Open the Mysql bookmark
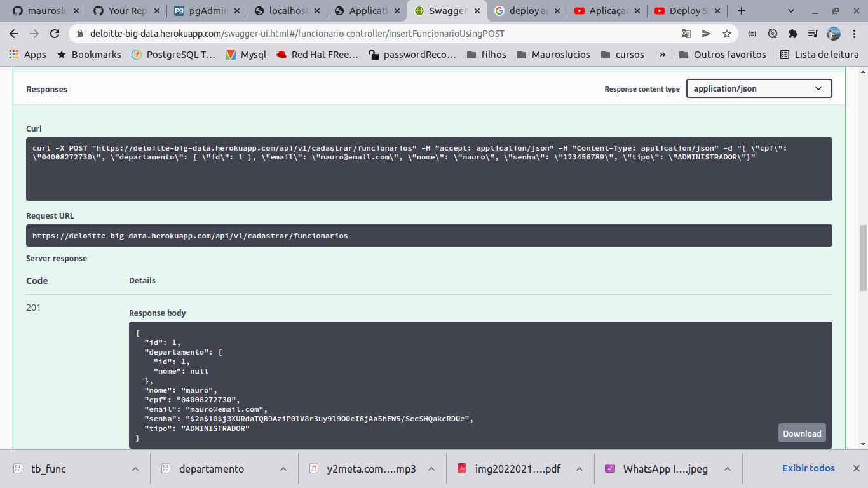This screenshot has width=868, height=488. click(246, 55)
